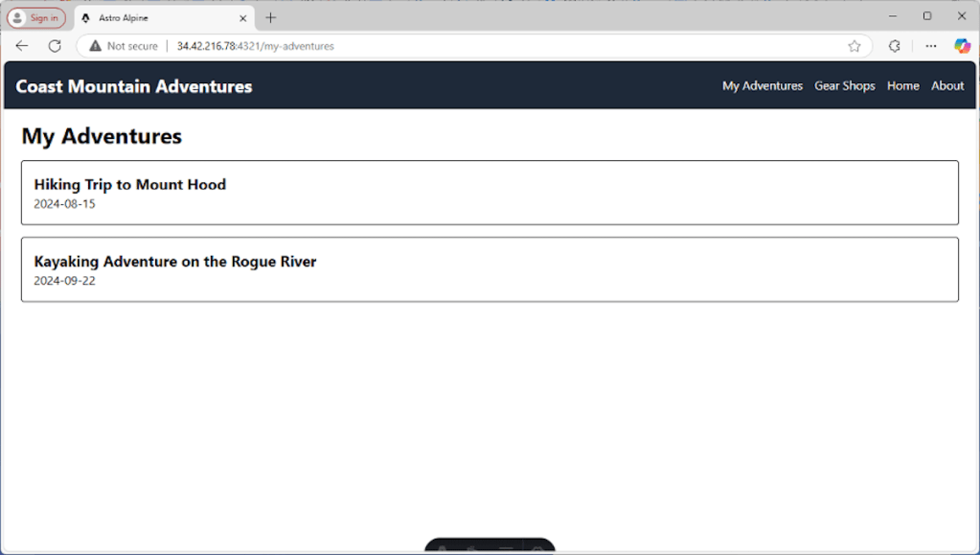Select the My Adventures navigation link
The height and width of the screenshot is (555, 980).
[762, 85]
